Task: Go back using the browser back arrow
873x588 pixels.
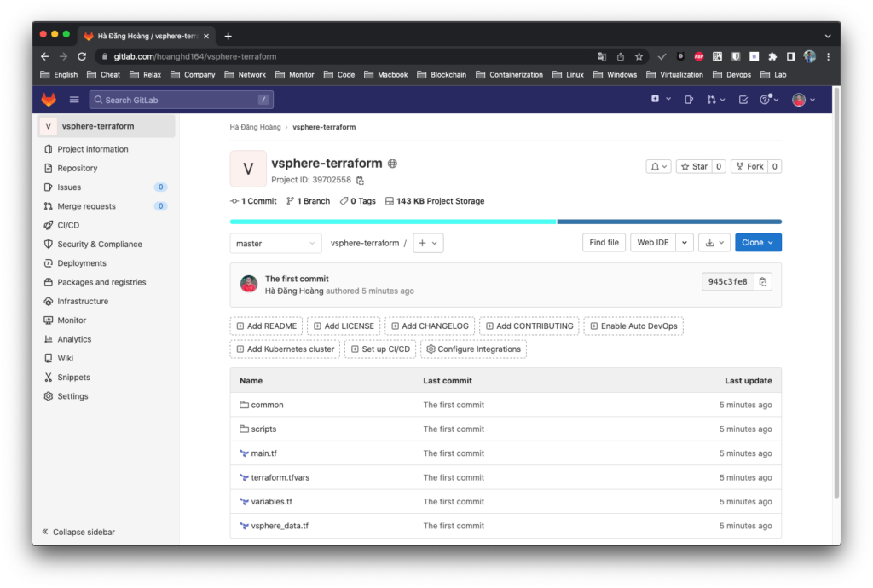Action: [45, 56]
